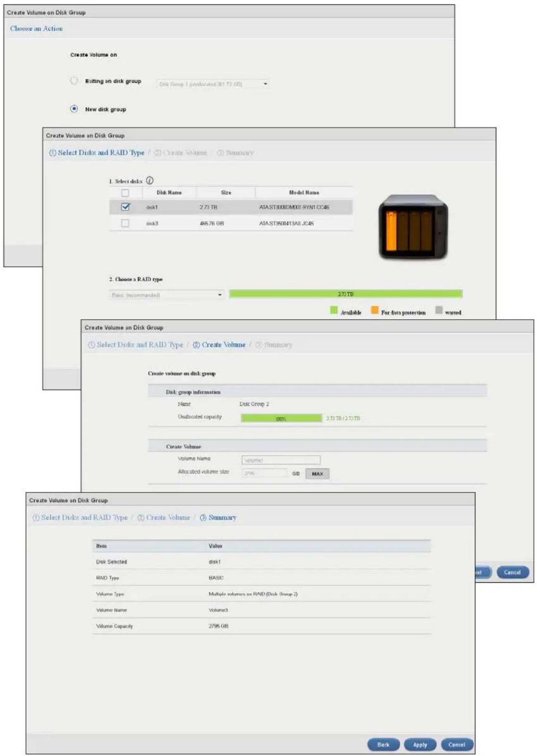537x756 pixels.
Task: Toggle the select-all disks header checkbox
Action: coord(125,193)
